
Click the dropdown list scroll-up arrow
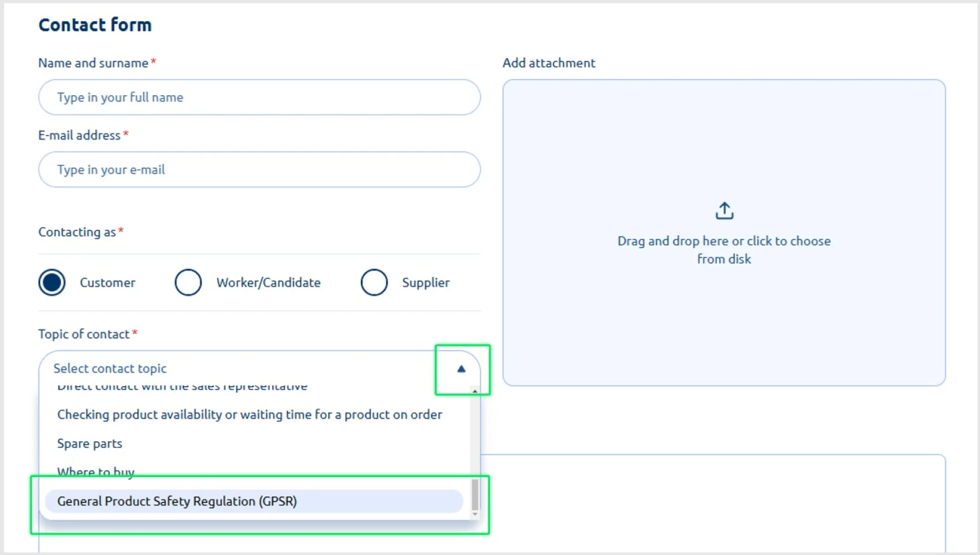(x=475, y=391)
